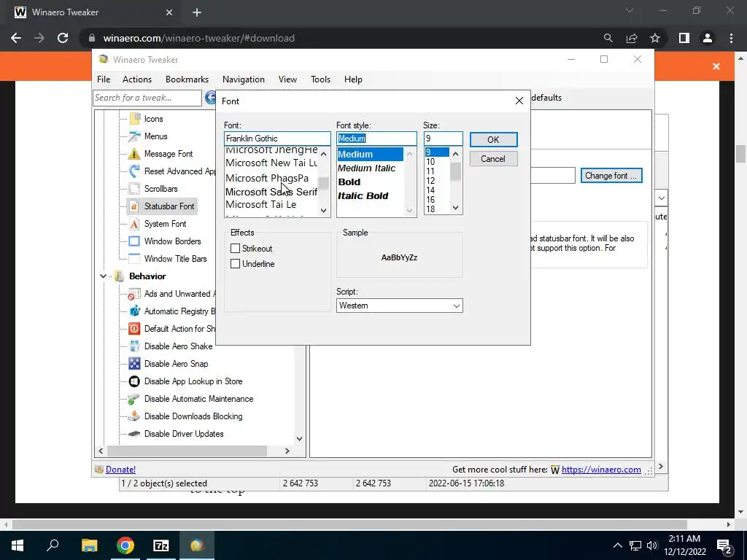Click the Window Borders square icon
The width and height of the screenshot is (747, 560).
(135, 241)
